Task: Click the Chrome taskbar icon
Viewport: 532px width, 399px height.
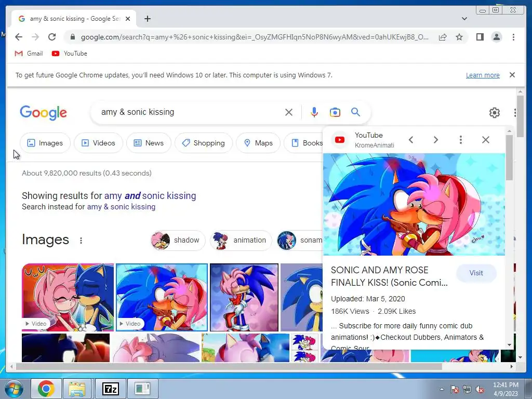Action: (x=46, y=389)
